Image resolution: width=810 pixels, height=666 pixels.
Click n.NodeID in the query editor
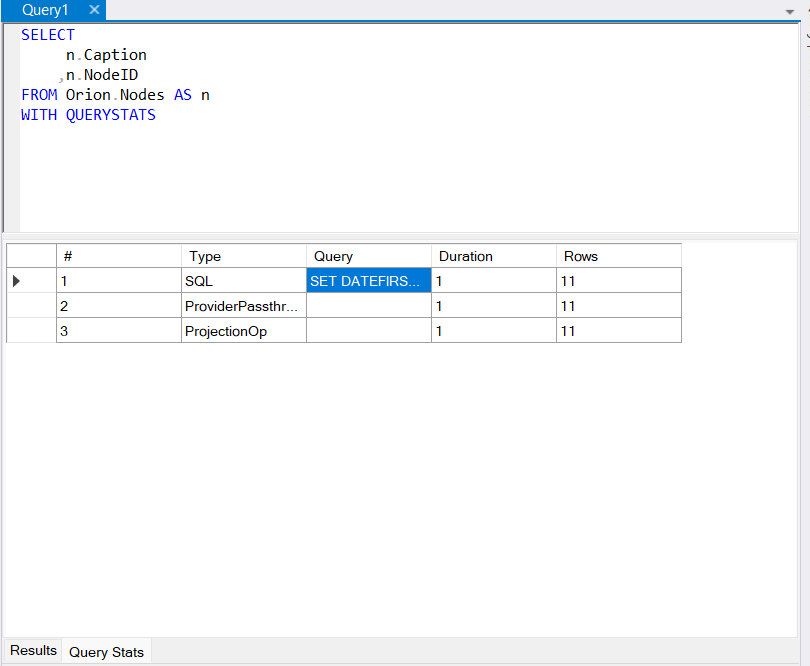[x=102, y=75]
